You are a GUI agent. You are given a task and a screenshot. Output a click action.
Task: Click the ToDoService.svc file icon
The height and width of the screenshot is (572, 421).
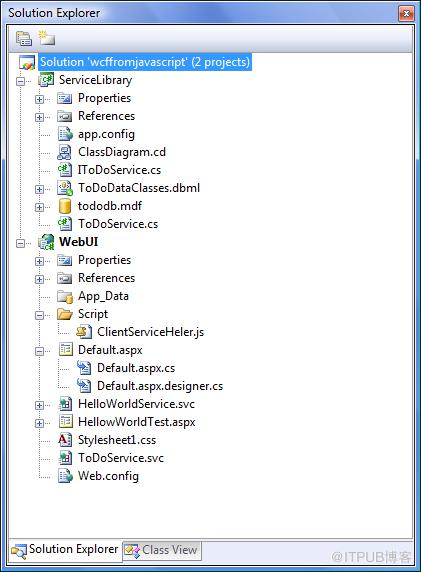tap(65, 458)
